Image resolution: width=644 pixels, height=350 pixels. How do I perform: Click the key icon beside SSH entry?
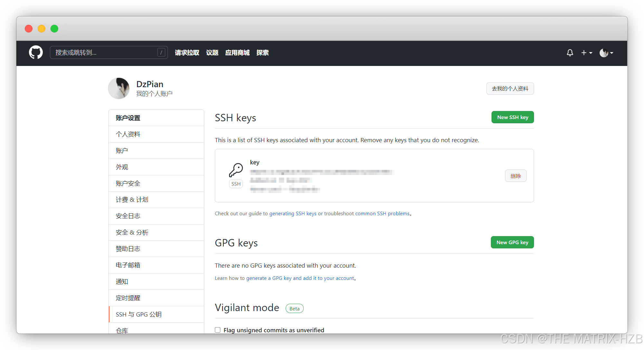(x=236, y=170)
